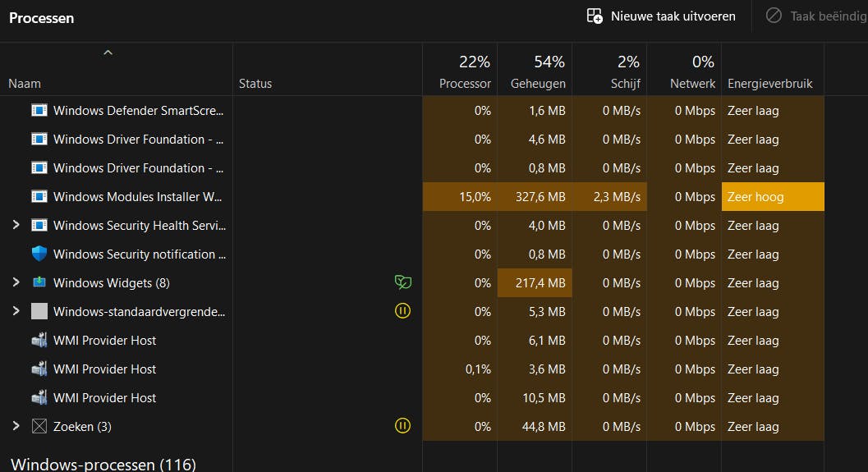The height and width of the screenshot is (472, 868).
Task: Click Nieuwe taak uitvoeren button
Action: point(662,16)
